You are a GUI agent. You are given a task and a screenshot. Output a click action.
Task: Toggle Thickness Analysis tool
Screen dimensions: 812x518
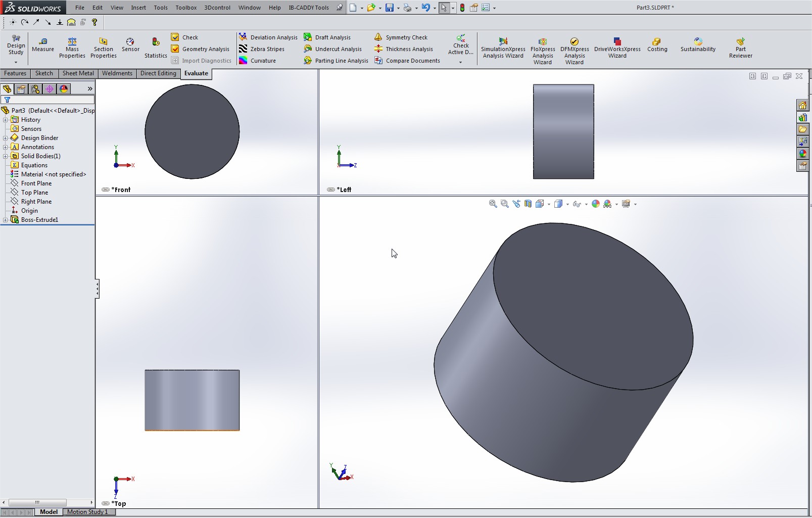coord(378,49)
